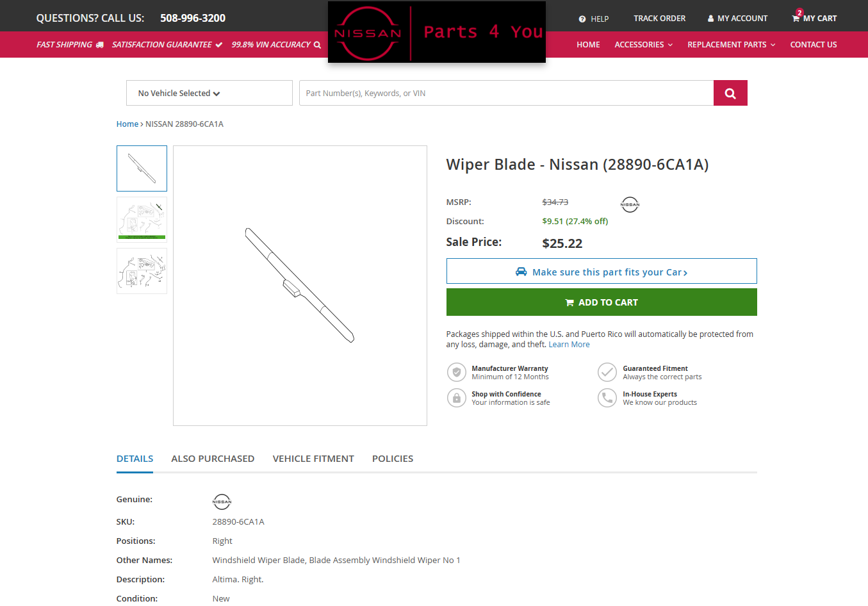Click the magnifier search button
Image resolution: width=868 pixels, height=606 pixels.
click(730, 94)
